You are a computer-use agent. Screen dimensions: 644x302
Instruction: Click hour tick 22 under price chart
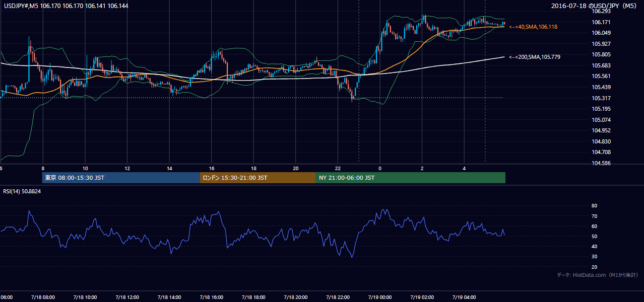tap(338, 168)
